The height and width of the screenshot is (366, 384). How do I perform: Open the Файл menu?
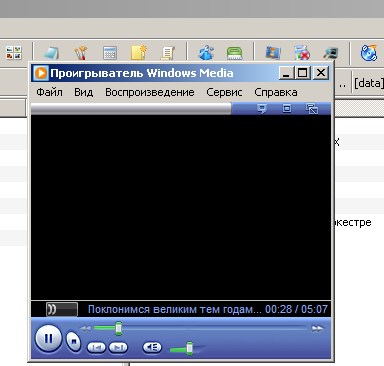49,92
